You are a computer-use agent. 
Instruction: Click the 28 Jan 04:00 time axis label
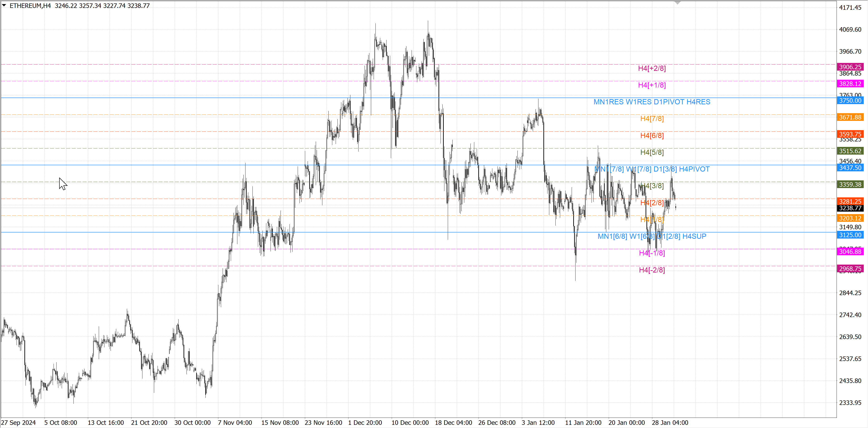point(670,423)
